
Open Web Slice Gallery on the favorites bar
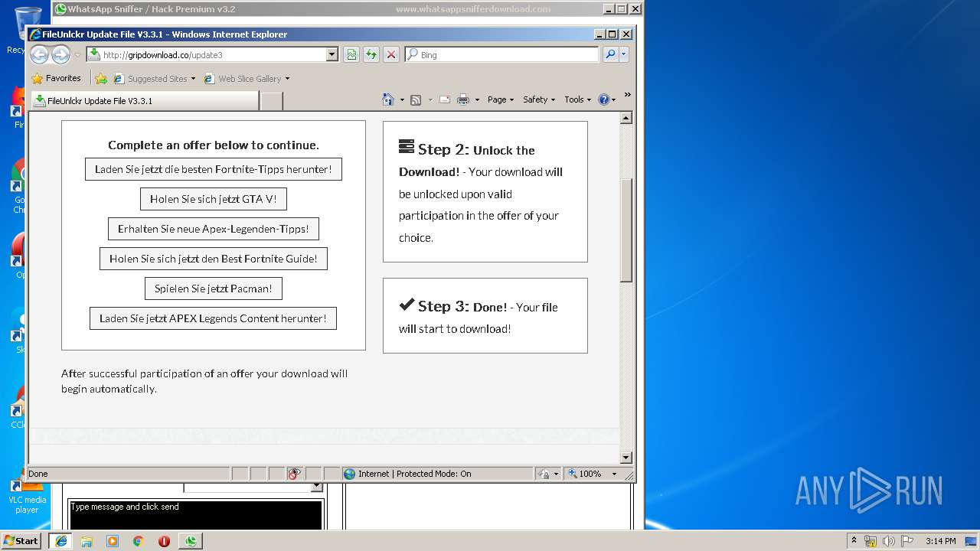[247, 78]
